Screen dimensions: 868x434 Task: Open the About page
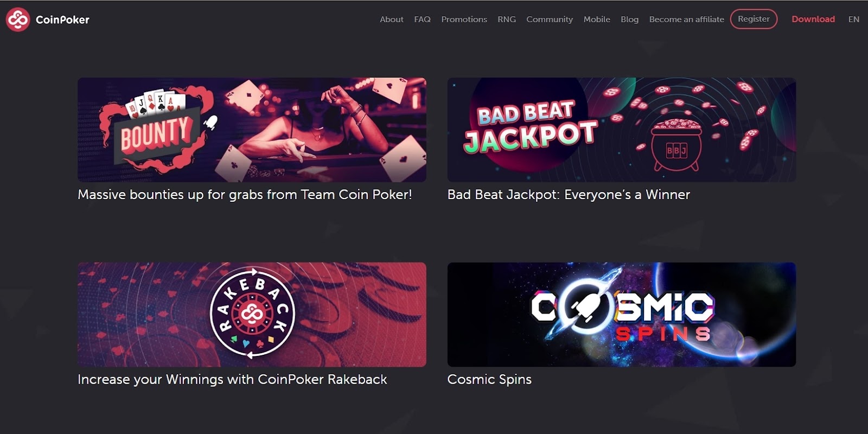click(x=392, y=20)
